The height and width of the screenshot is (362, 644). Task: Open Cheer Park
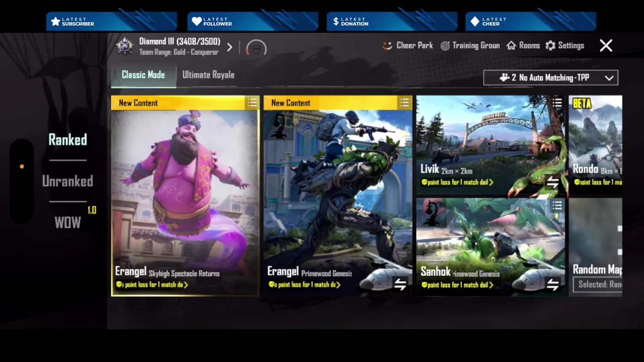[407, 45]
